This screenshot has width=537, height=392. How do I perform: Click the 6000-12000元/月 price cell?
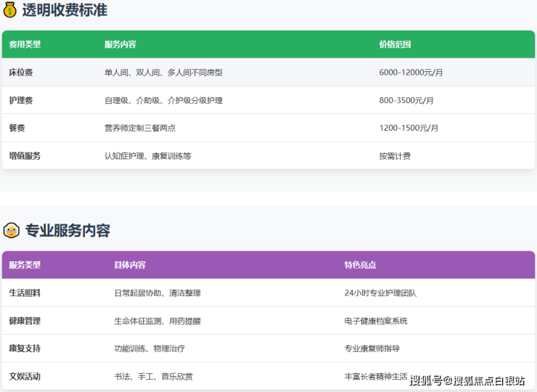pyautogui.click(x=411, y=73)
